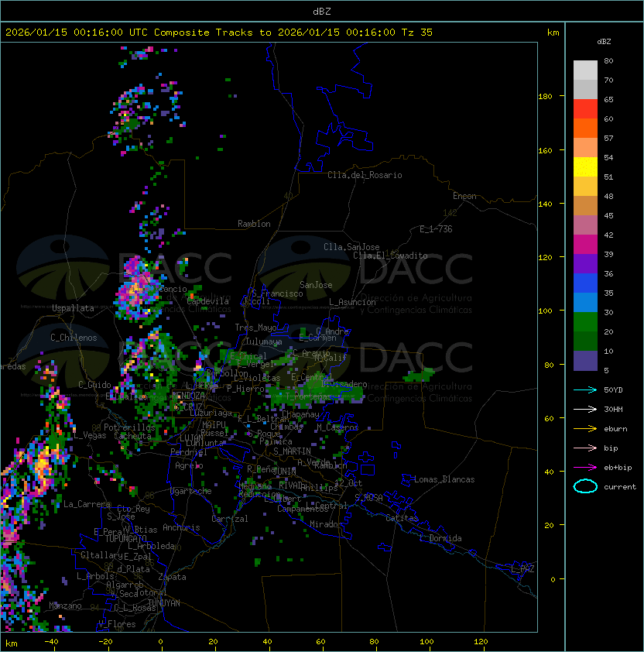Image resolution: width=644 pixels, height=652 pixels.
Task: Pick the bright green 20-30 dBZ swatch
Action: point(585,322)
